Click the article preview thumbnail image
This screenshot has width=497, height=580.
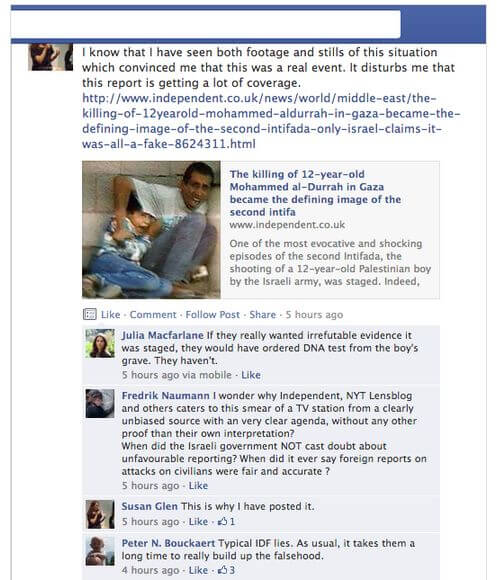151,230
